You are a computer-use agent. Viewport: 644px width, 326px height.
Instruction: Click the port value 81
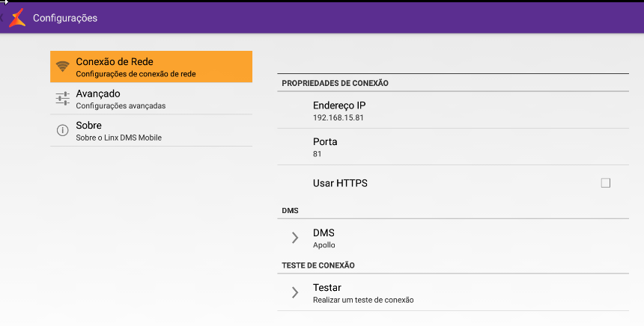(317, 154)
